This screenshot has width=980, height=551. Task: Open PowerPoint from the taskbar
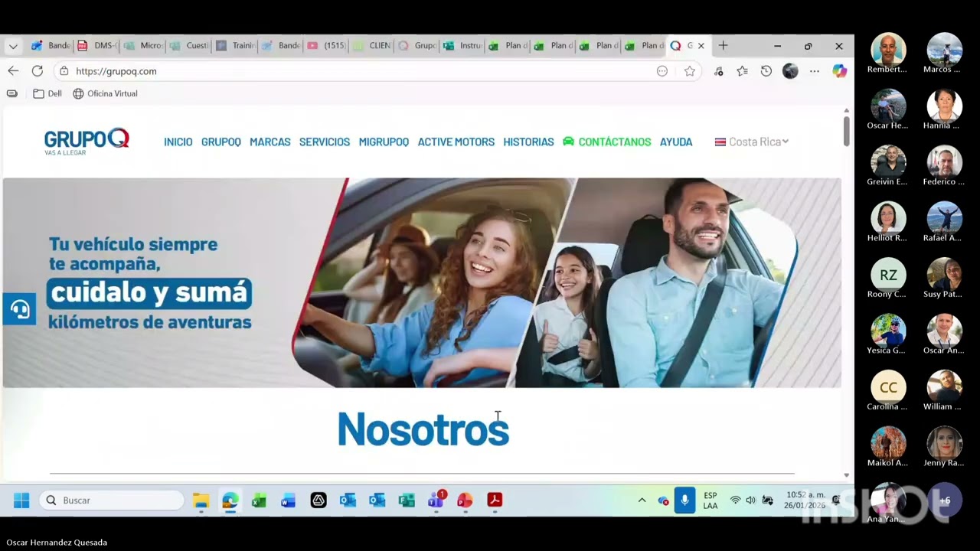[x=465, y=500]
